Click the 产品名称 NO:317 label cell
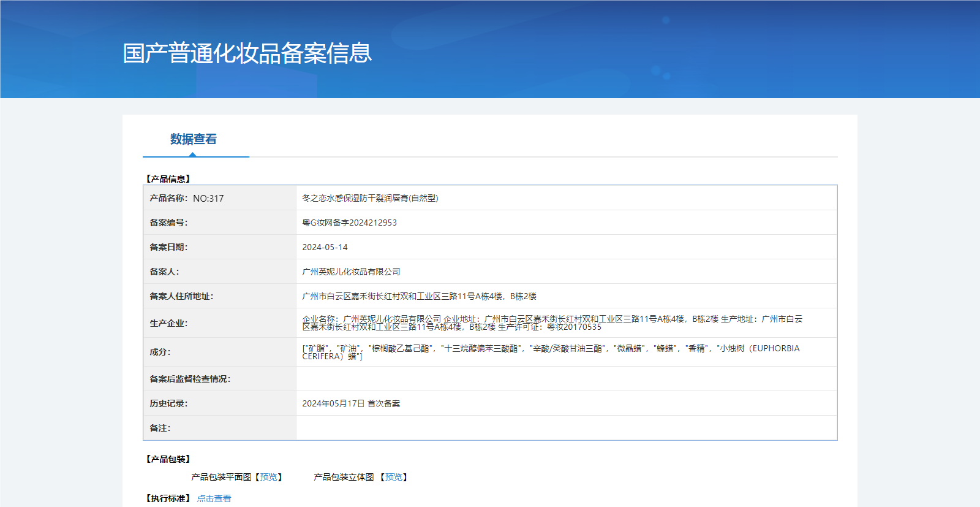The width and height of the screenshot is (980, 507). (x=187, y=198)
